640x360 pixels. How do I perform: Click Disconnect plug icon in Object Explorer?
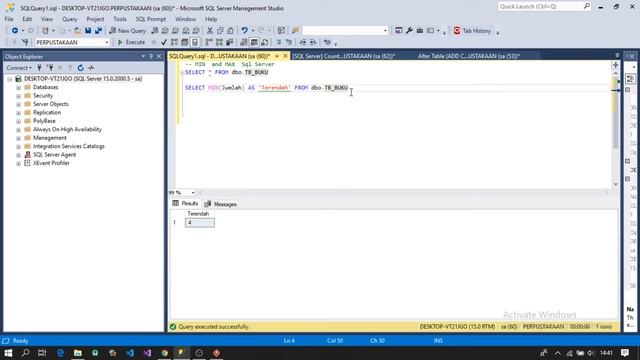coord(50,68)
